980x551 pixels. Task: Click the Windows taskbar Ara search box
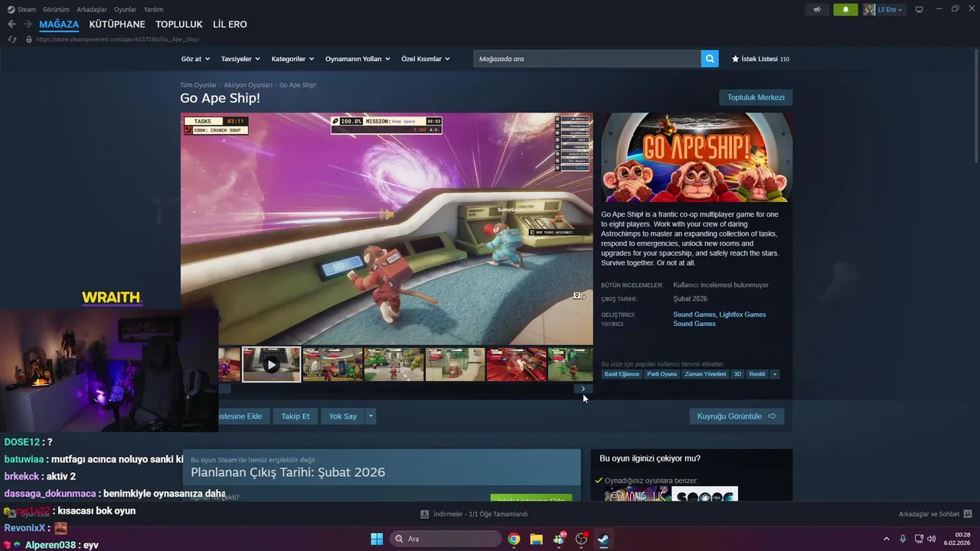pos(447,539)
